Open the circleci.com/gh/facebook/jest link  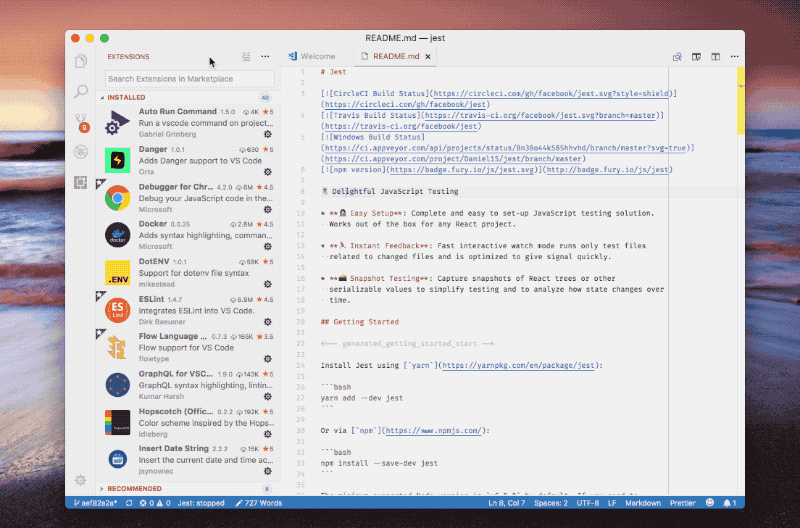pos(406,105)
